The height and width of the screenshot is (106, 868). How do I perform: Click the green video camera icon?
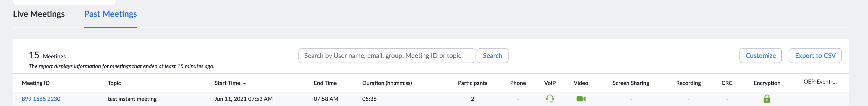[581, 99]
